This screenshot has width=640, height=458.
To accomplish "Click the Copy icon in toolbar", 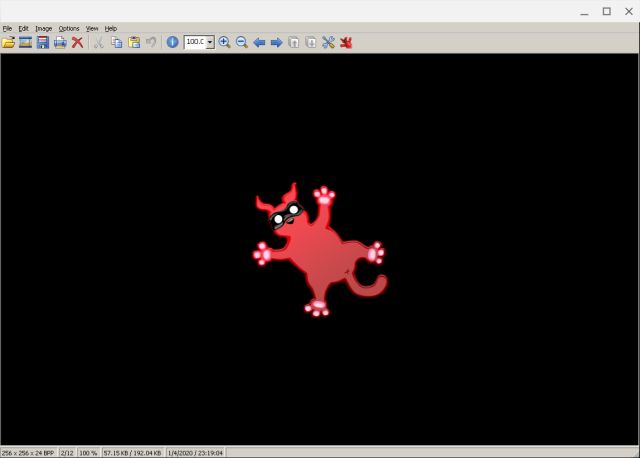I will tap(116, 42).
